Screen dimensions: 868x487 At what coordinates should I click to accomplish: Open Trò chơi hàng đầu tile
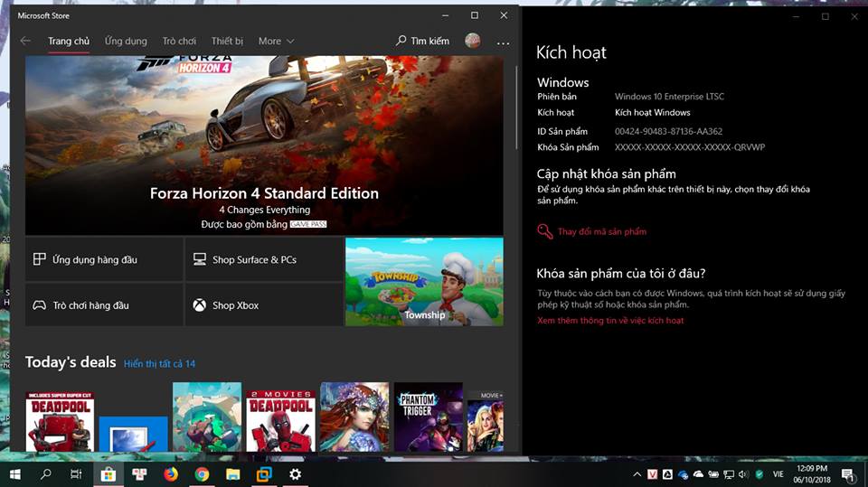click(104, 304)
